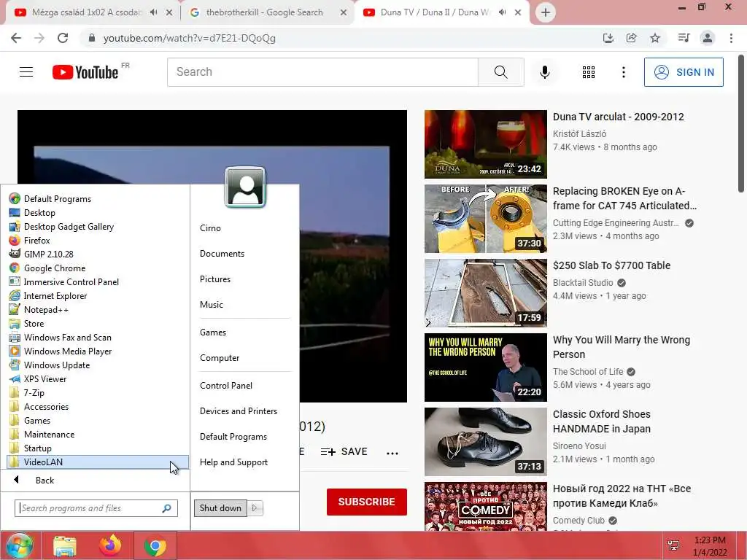Open the $250 Slab To $7700 Table video
747x560 pixels.
tap(611, 265)
